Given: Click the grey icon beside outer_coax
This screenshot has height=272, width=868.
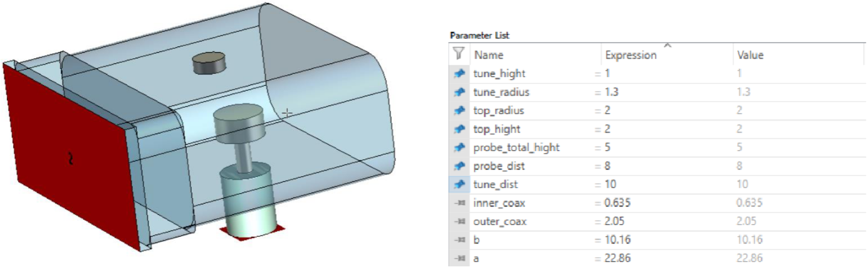Looking at the screenshot, I should click(459, 221).
